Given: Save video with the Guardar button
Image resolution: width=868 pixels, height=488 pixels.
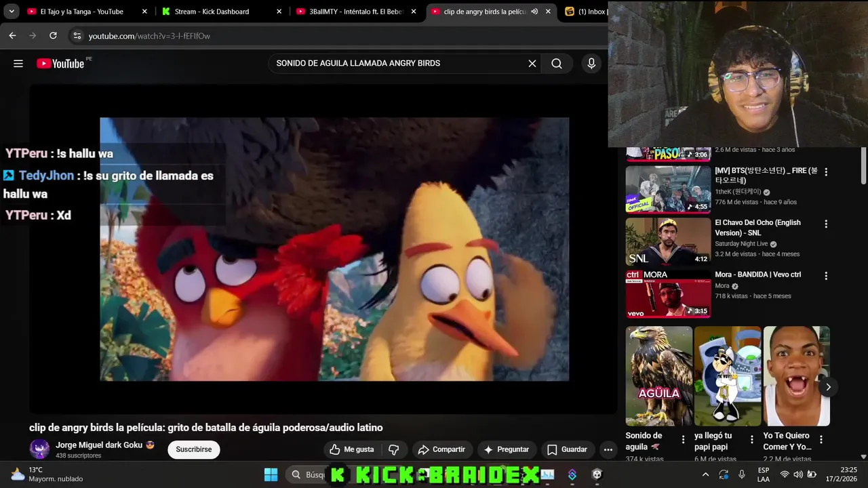Looking at the screenshot, I should coord(567,449).
